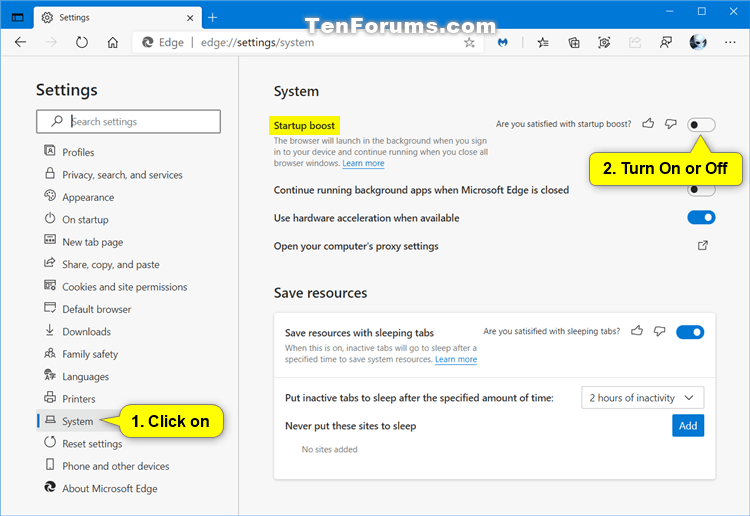Open Learn more link under Startup boost
This screenshot has width=750, height=516.
pyautogui.click(x=363, y=163)
